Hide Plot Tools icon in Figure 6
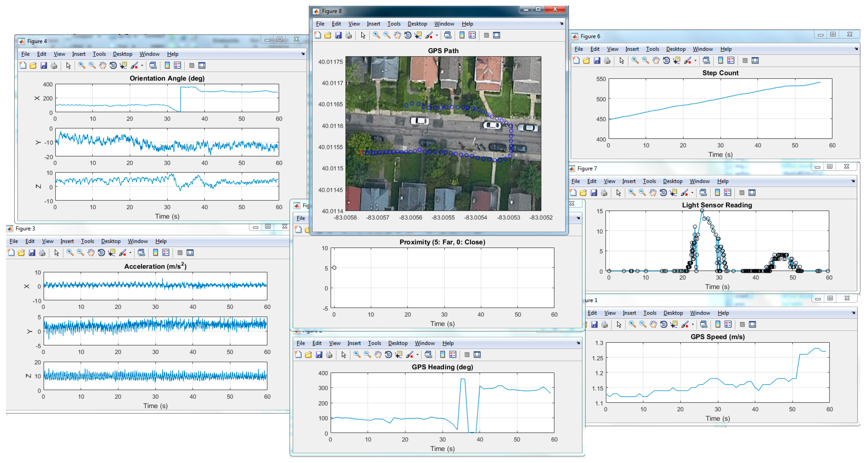 (745, 60)
